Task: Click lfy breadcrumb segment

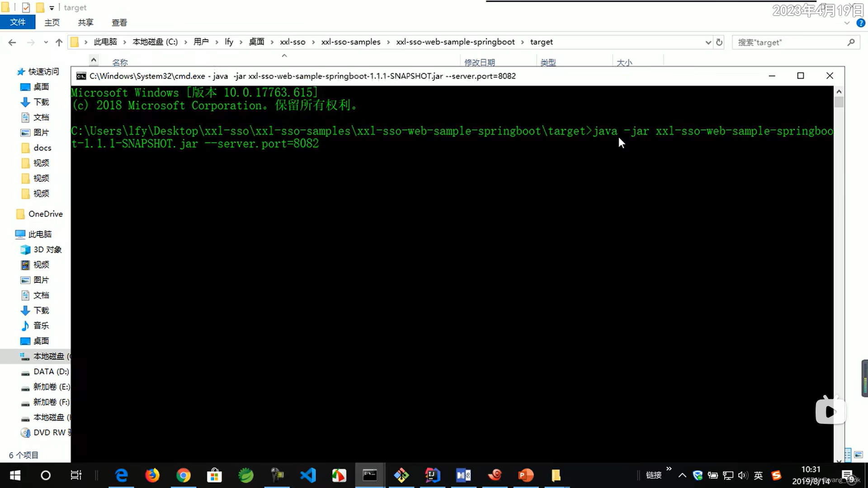Action: click(229, 42)
